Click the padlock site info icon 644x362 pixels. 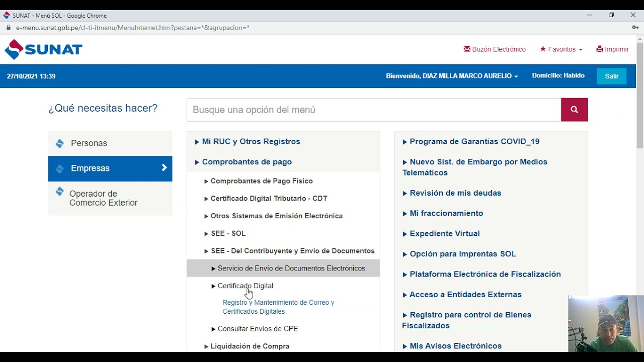tap(8, 28)
